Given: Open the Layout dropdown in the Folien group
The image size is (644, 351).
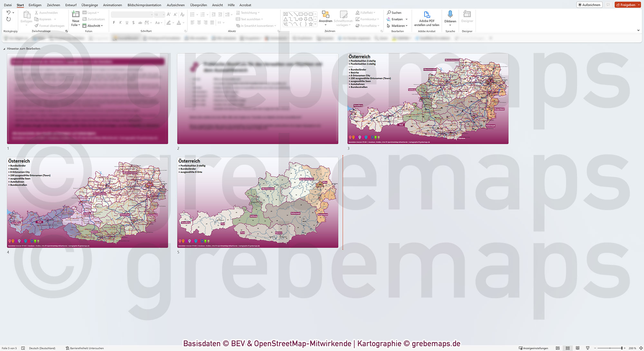Looking at the screenshot, I should pyautogui.click(x=91, y=13).
